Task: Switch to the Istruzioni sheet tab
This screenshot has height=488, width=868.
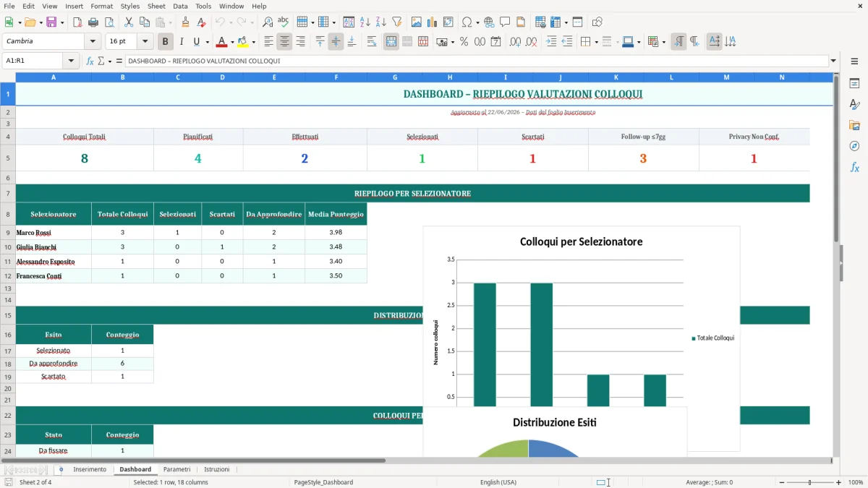Action: tap(217, 470)
